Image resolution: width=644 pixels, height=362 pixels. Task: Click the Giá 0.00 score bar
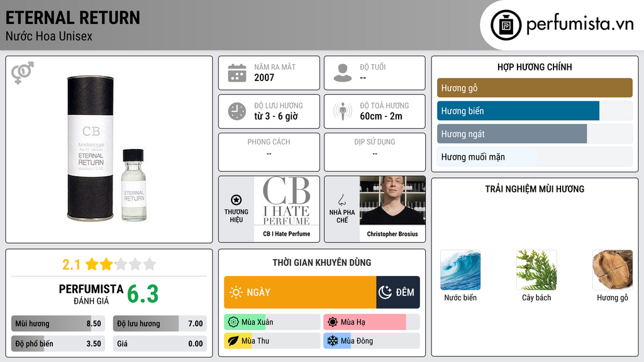click(160, 344)
